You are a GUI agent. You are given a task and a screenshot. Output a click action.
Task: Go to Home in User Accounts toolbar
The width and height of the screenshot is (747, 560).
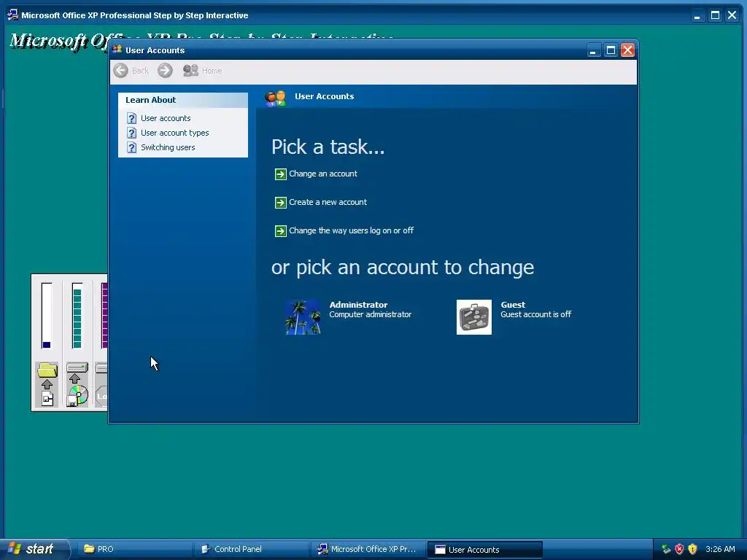pyautogui.click(x=203, y=71)
